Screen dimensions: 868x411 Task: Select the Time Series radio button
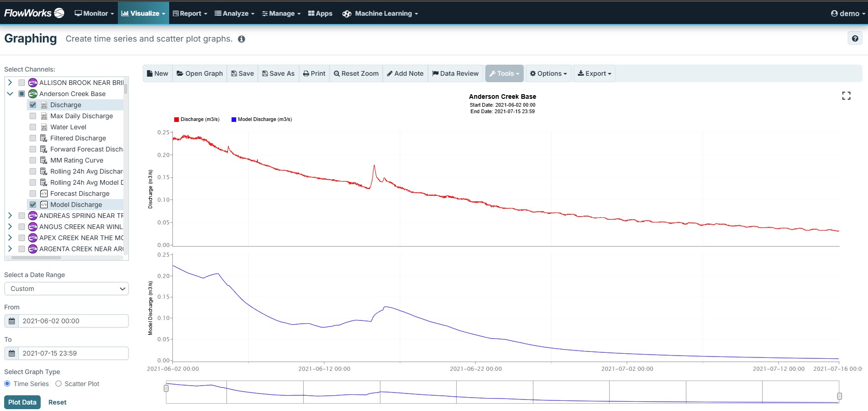coord(7,384)
